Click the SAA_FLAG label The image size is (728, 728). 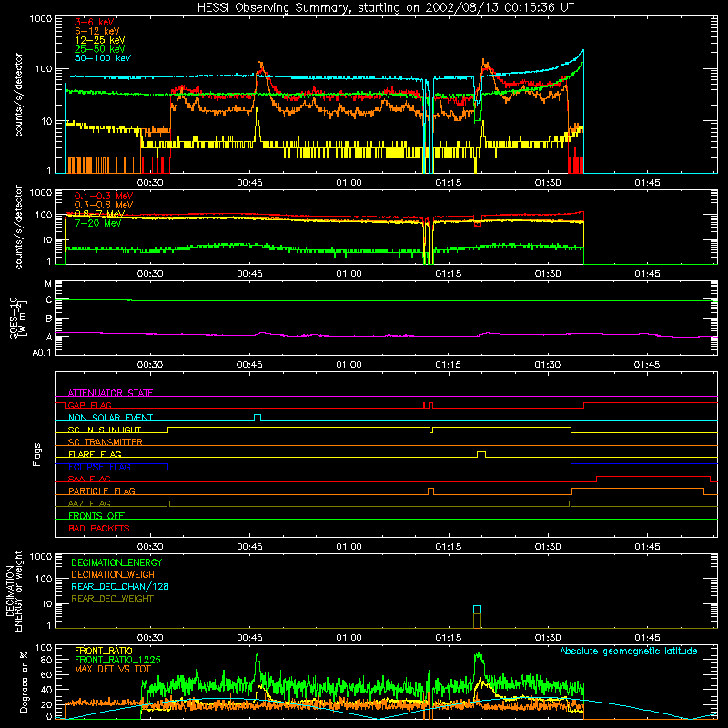click(x=89, y=480)
